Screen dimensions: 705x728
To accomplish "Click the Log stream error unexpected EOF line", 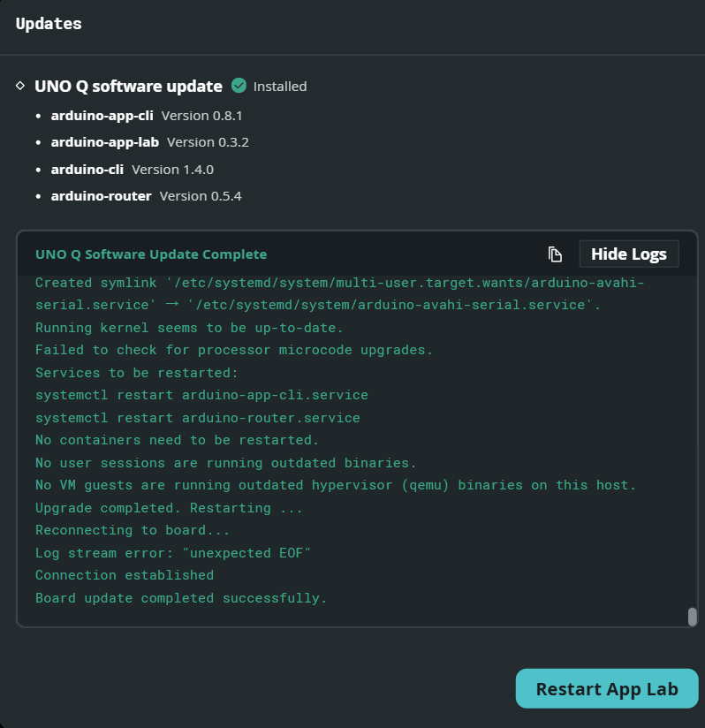I will 172,553.
